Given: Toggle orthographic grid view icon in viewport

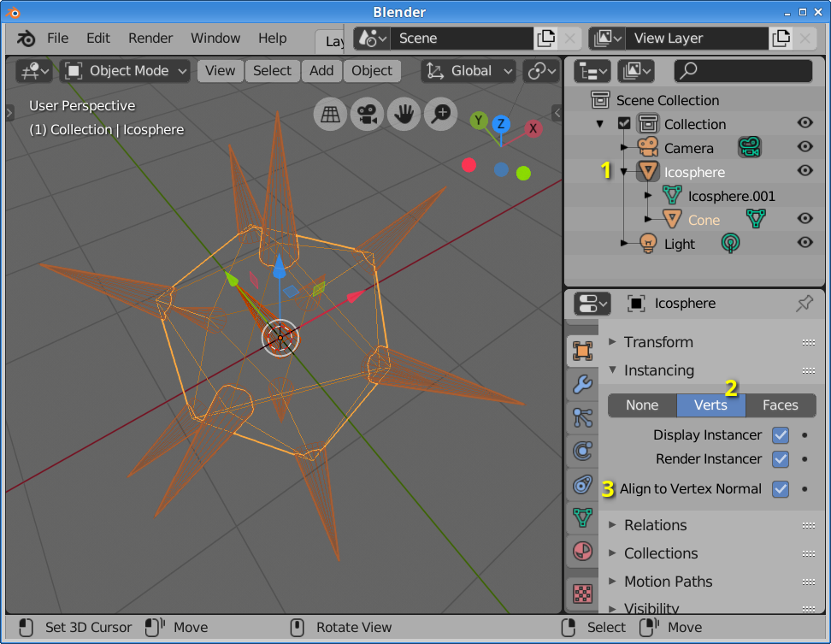Looking at the screenshot, I should [330, 114].
